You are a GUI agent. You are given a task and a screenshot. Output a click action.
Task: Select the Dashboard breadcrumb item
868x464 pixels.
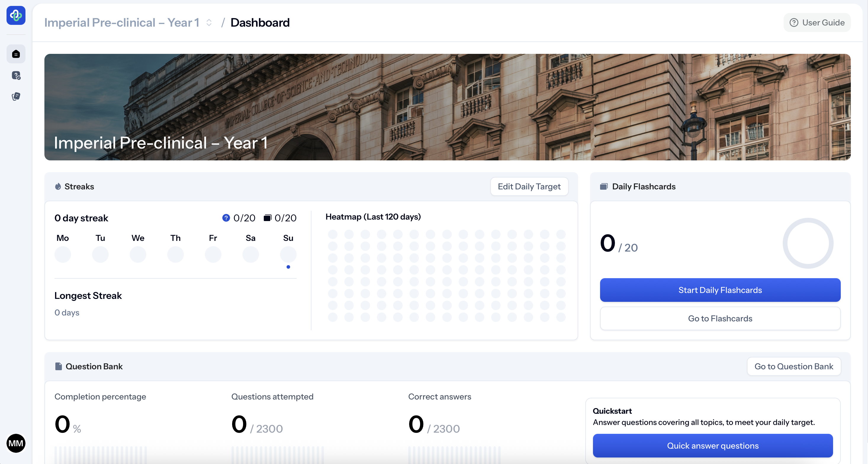pos(260,22)
